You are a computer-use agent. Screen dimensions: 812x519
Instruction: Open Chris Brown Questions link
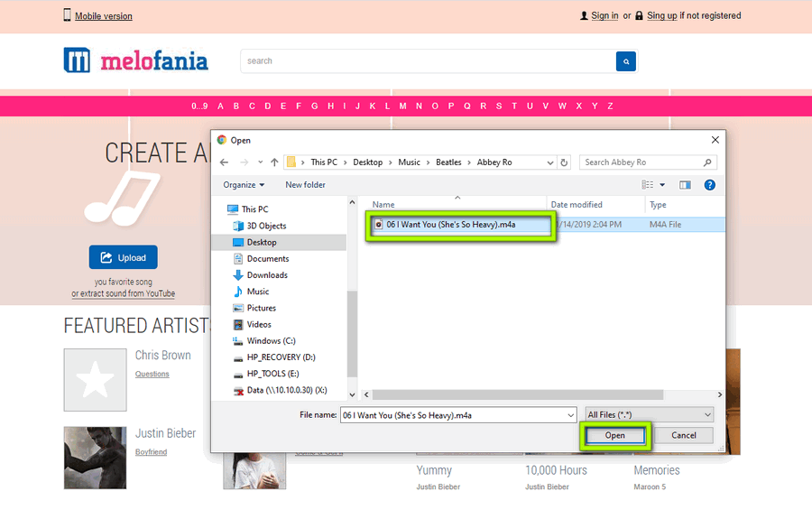152,374
